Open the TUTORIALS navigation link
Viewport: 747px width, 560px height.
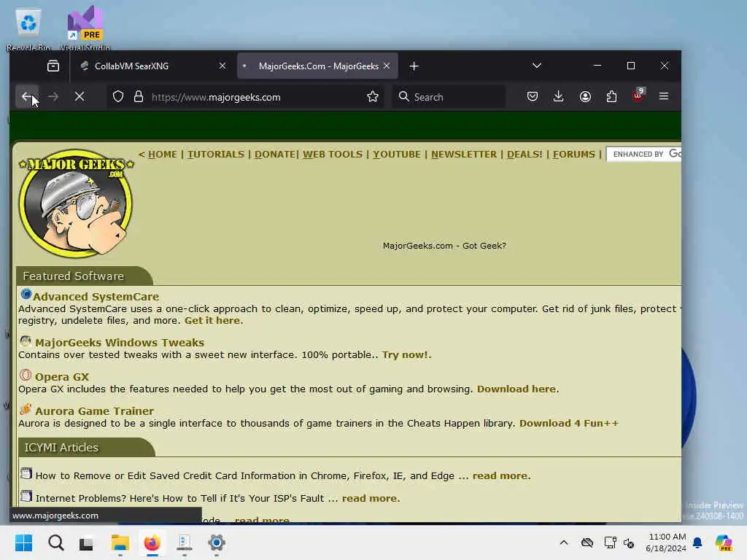215,155
